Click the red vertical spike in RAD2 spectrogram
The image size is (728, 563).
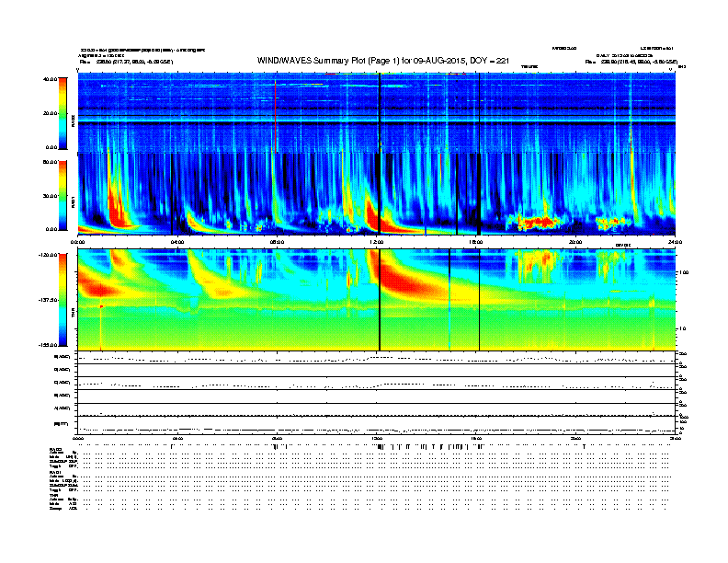[276, 116]
